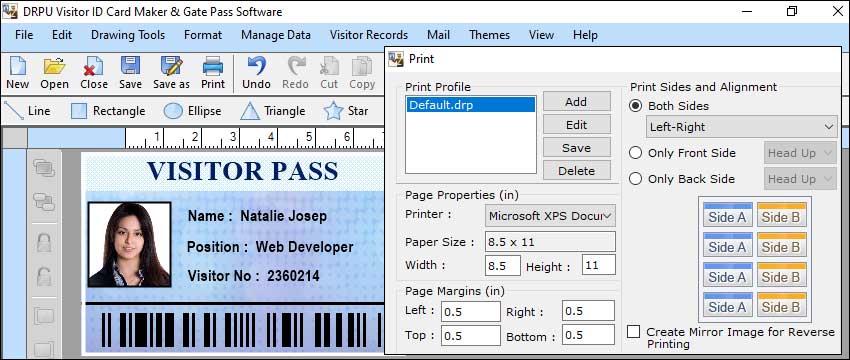The image size is (850, 360).
Task: Click the bring to front sidebar icon
Action: (44, 168)
